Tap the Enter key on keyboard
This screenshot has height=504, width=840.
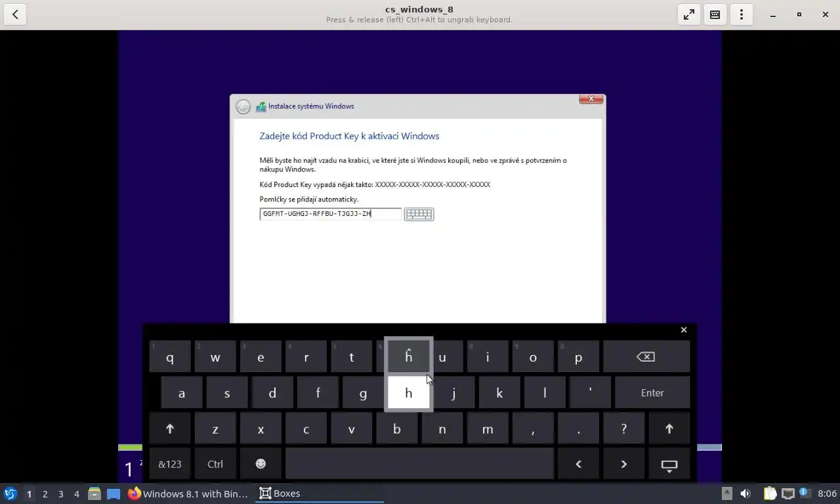click(652, 393)
